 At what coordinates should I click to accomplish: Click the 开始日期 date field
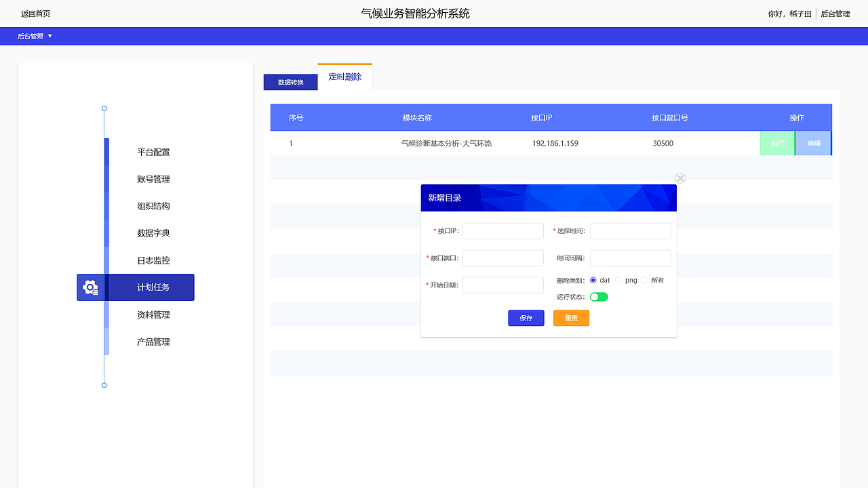[x=502, y=285]
